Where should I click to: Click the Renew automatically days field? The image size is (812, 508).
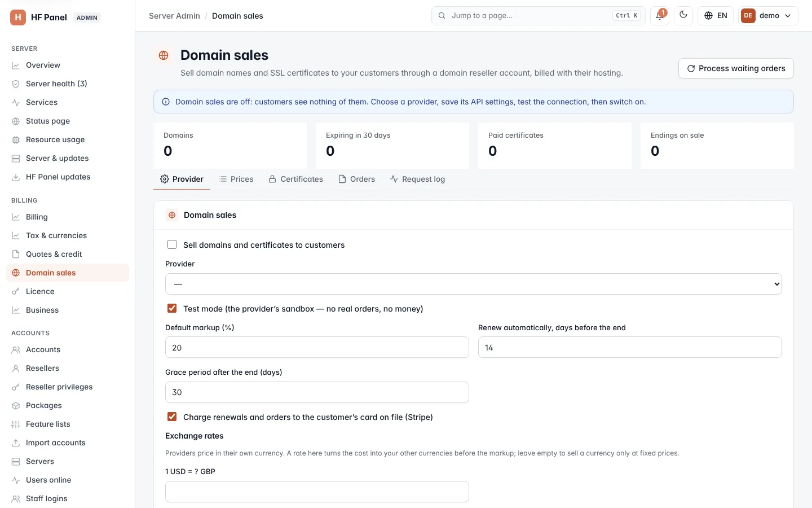(x=630, y=347)
